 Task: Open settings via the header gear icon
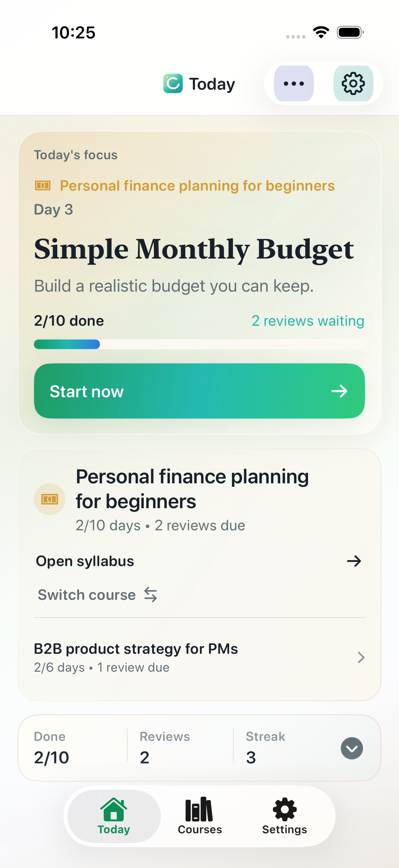coord(353,83)
